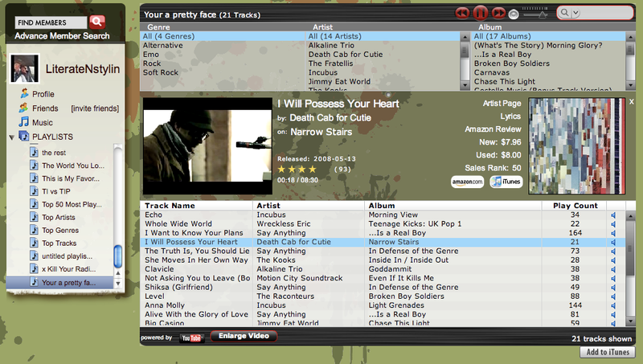Open the Top Tracks playlist
The image size is (643, 364).
coord(59,243)
